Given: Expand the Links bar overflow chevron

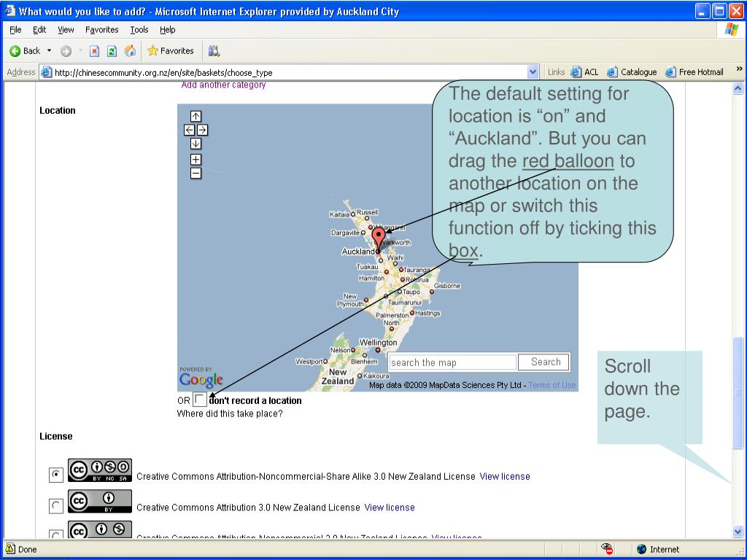Looking at the screenshot, I should tap(739, 69).
